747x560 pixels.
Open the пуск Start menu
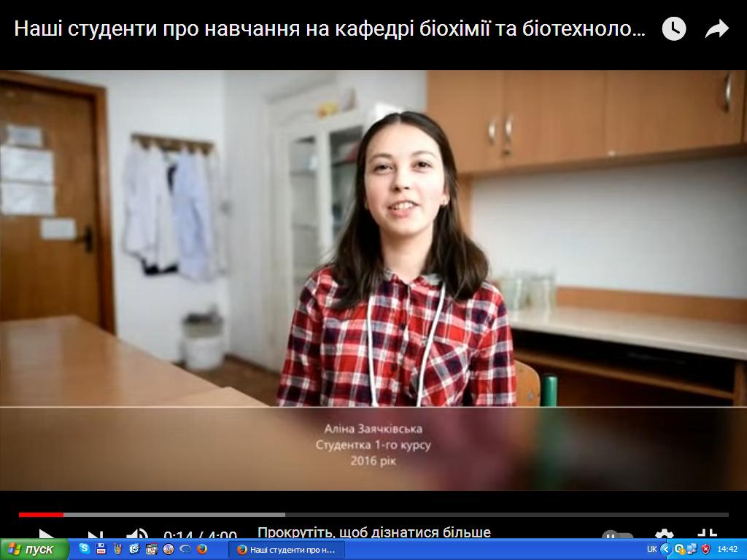coord(34,549)
